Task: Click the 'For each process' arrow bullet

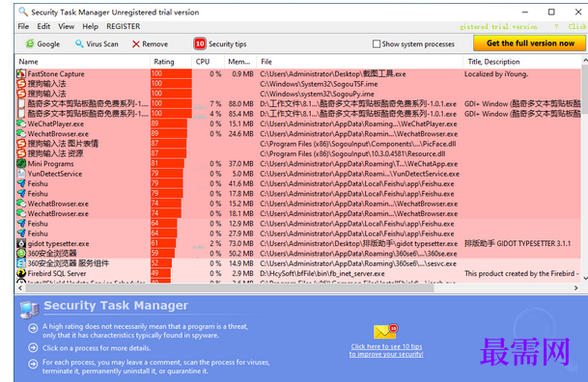Action: point(33,364)
